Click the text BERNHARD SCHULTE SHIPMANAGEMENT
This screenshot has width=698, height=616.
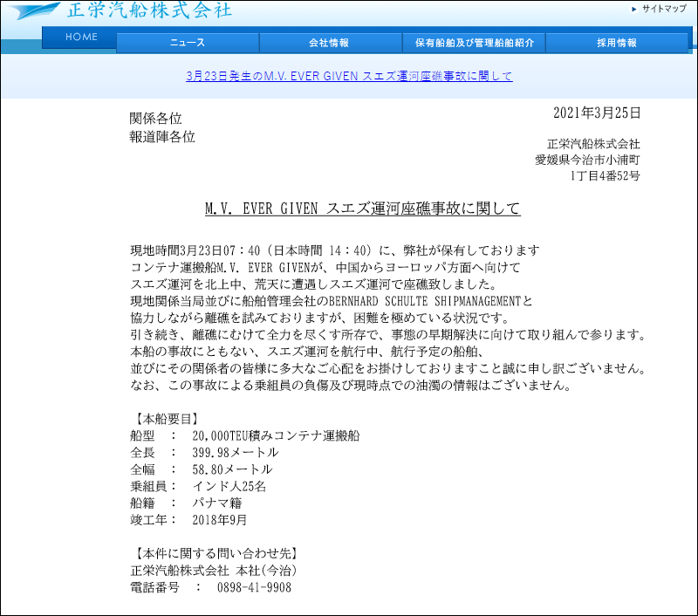425,301
